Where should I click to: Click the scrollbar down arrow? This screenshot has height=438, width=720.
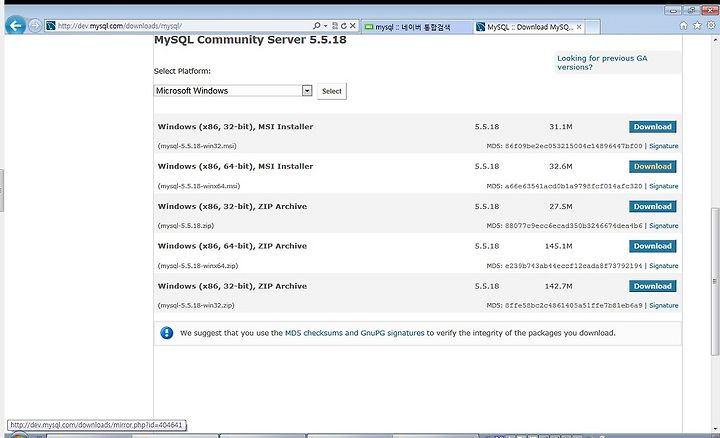click(x=715, y=429)
